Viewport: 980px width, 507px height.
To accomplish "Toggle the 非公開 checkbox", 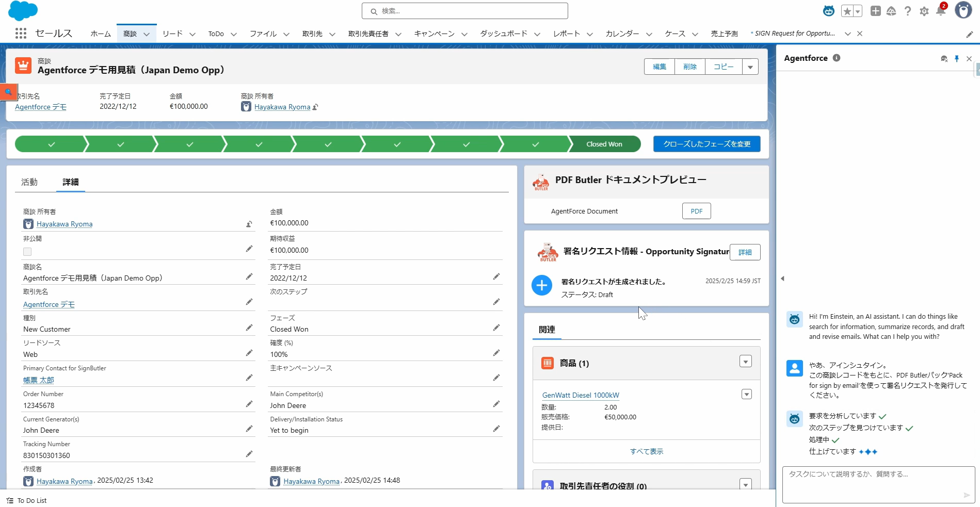I will click(x=27, y=252).
